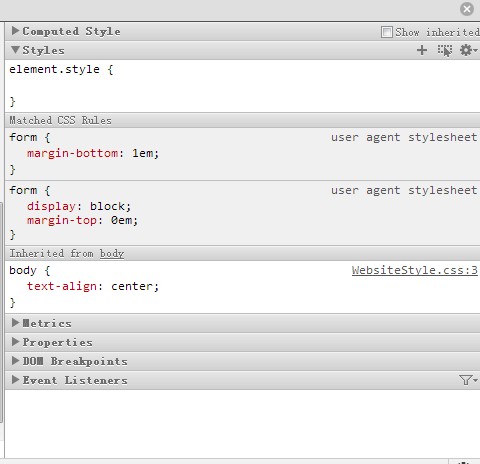Click inside the element.style rule block
480x464 pixels.
242,86
